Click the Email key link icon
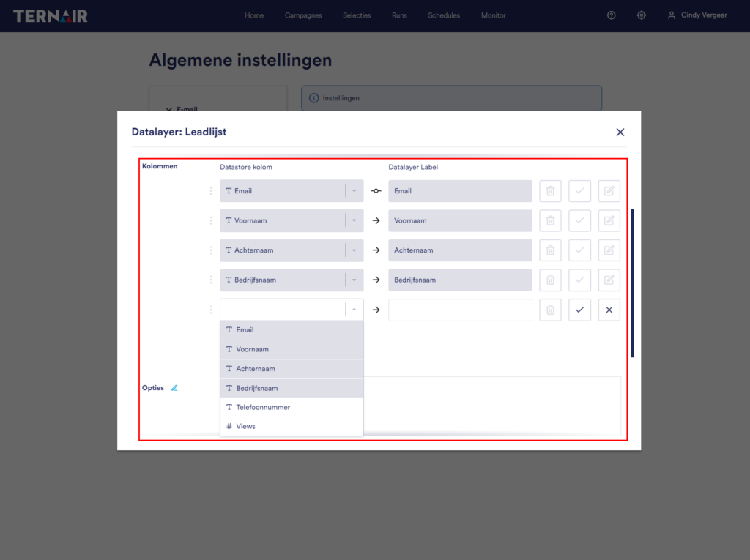The width and height of the screenshot is (750, 560). point(376,191)
